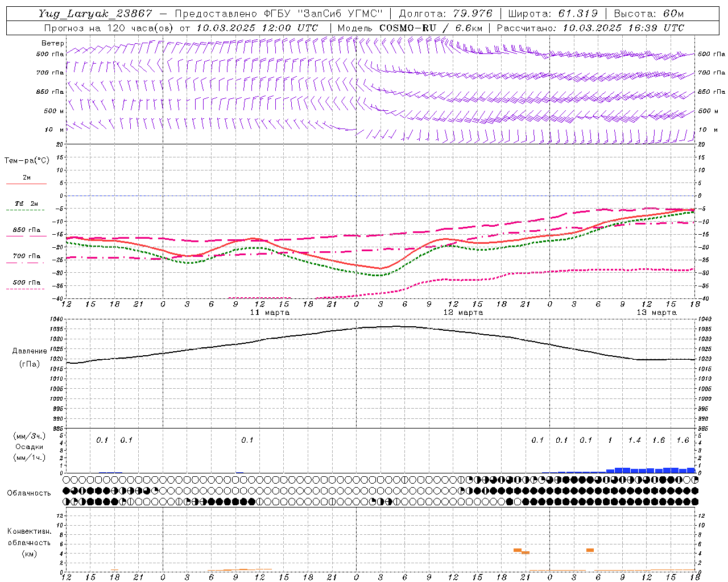
Task: Click the 12 марта date label
Action: (463, 313)
